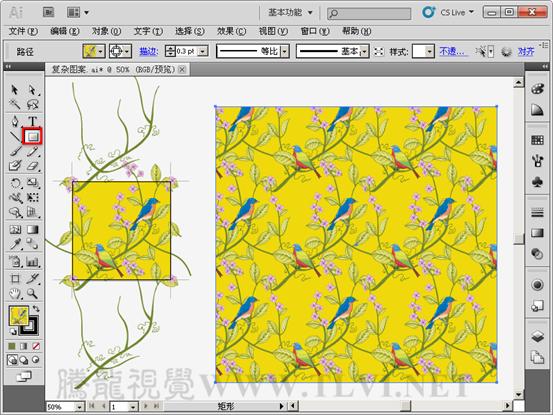
Task: Expand the 基本功能 workspace switcher
Action: tap(290, 13)
